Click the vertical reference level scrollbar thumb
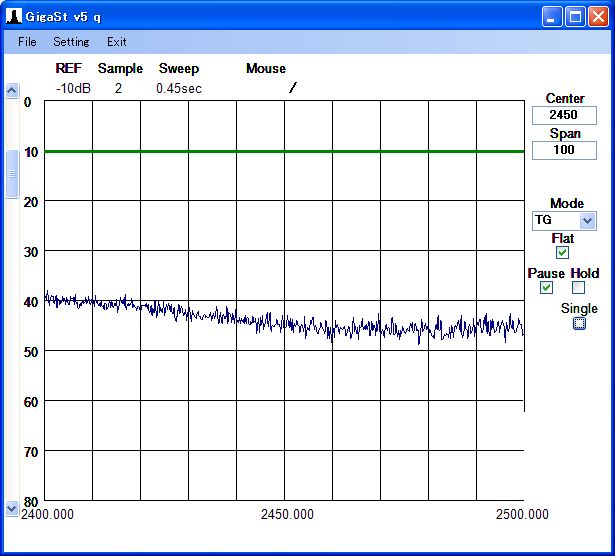Screen dimensions: 615x556 click(x=12, y=175)
